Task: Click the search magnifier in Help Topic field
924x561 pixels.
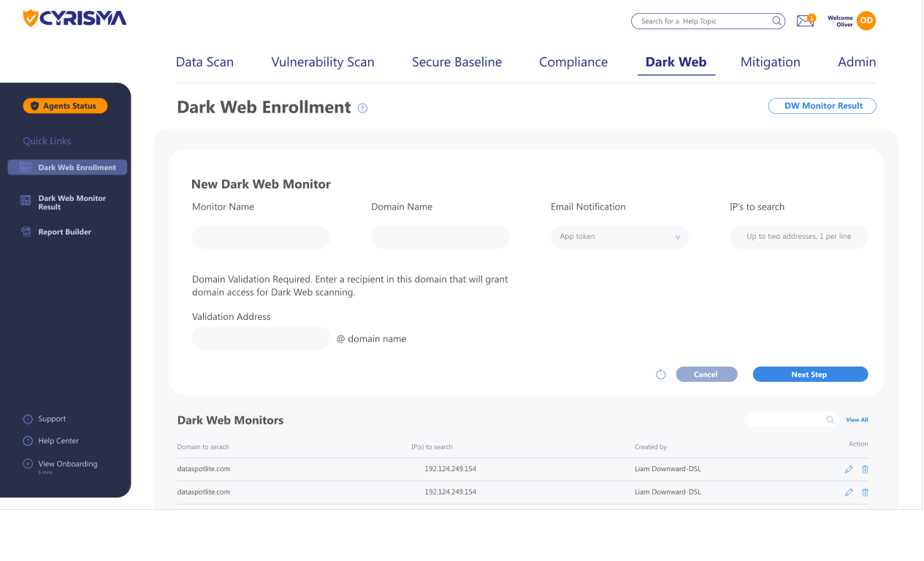Action: pyautogui.click(x=777, y=21)
